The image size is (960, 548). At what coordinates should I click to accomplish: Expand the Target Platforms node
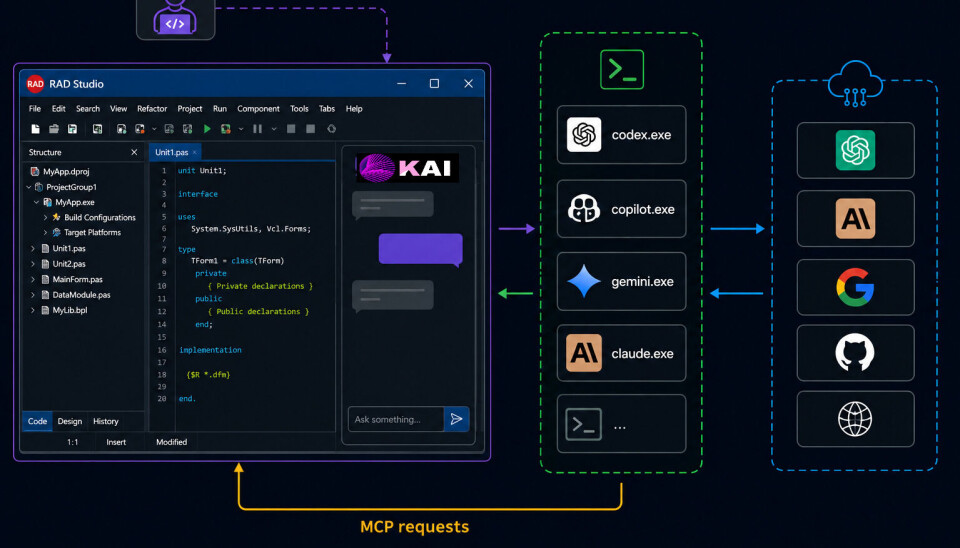[x=45, y=233]
